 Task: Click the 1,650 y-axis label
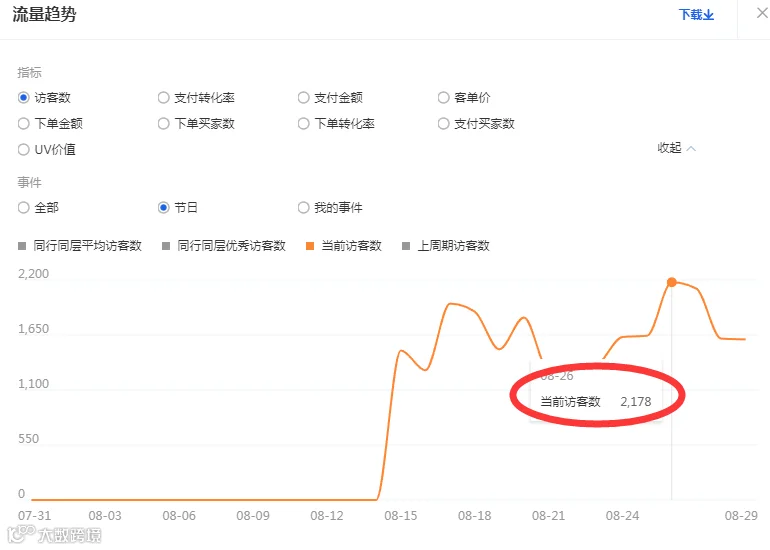click(x=33, y=329)
